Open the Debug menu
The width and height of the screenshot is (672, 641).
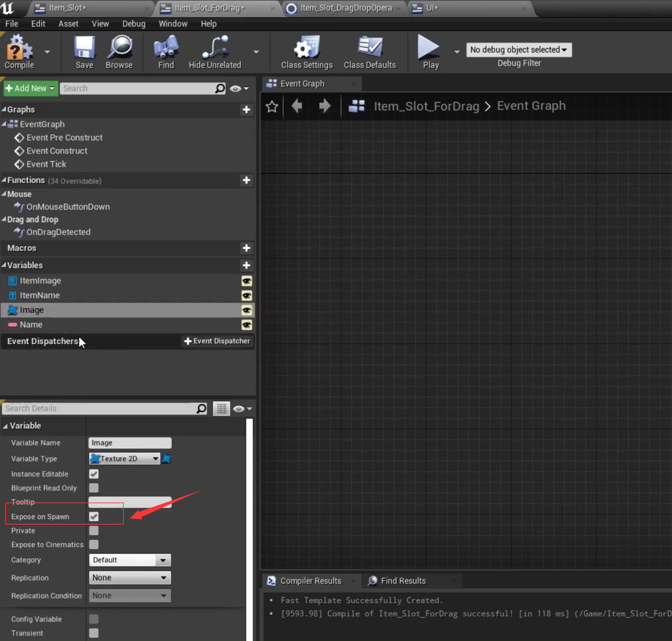click(x=134, y=23)
